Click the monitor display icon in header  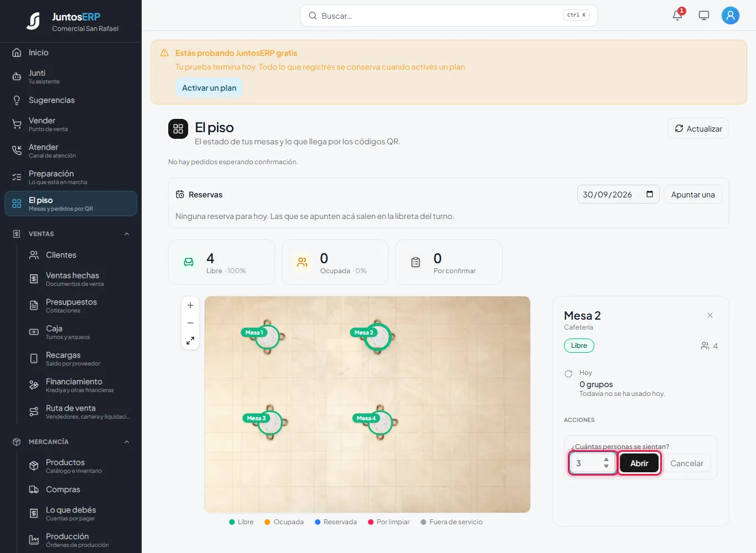(x=704, y=15)
